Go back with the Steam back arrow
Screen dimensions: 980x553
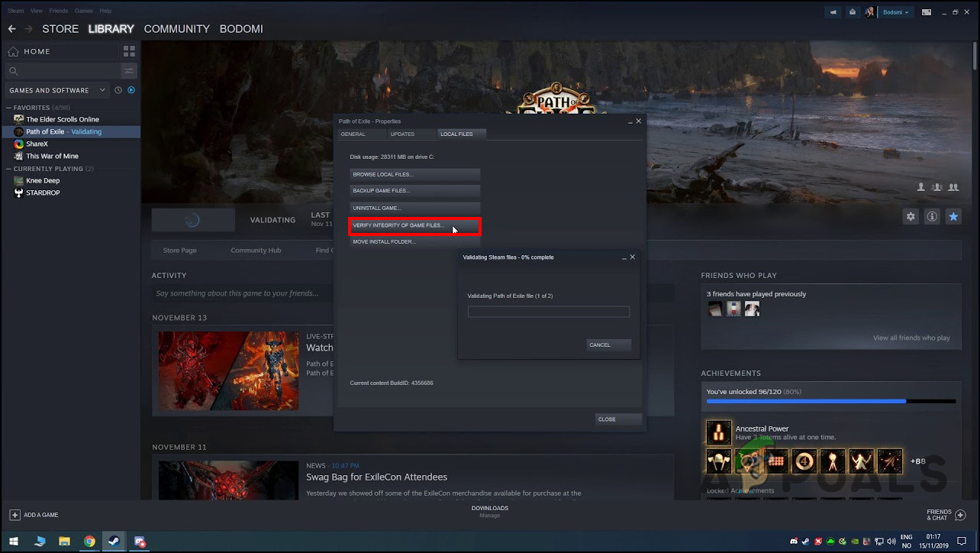tap(11, 29)
